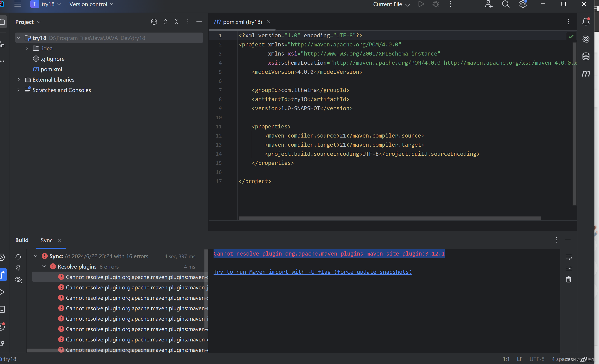Select pom.xml in the Project tree
The image size is (599, 364).
[52, 69]
